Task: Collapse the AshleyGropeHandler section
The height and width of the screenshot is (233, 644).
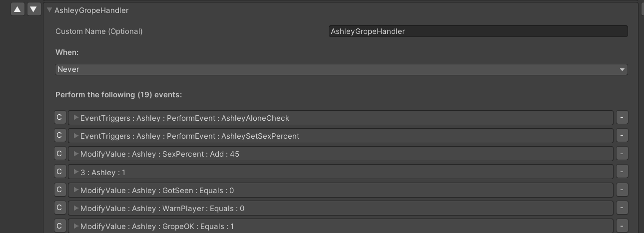Action: (49, 10)
